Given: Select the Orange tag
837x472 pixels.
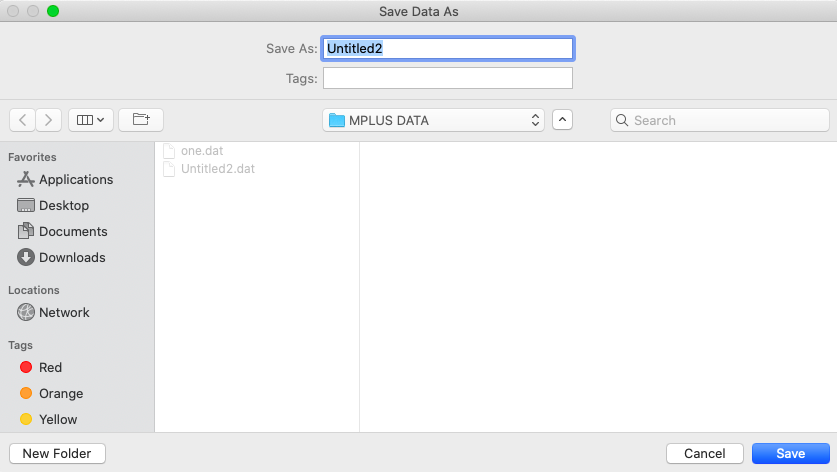Looking at the screenshot, I should click(x=52, y=394).
